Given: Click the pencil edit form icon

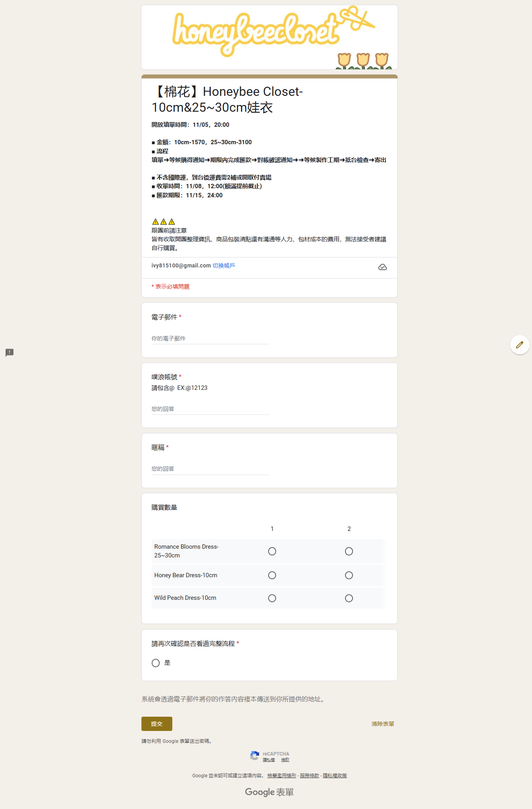Looking at the screenshot, I should pyautogui.click(x=520, y=345).
